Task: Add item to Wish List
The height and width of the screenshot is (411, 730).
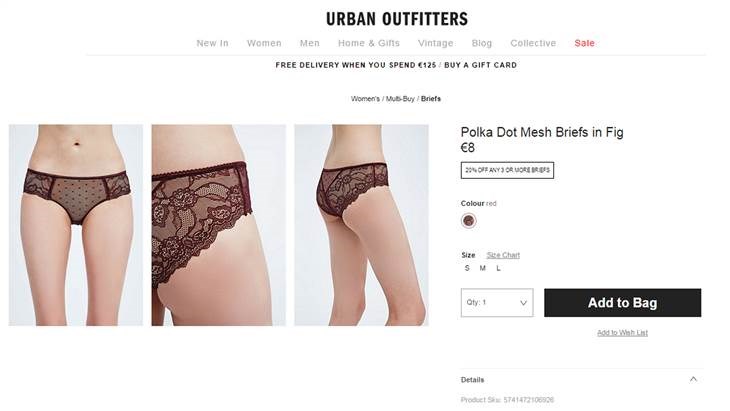Action: pos(622,332)
